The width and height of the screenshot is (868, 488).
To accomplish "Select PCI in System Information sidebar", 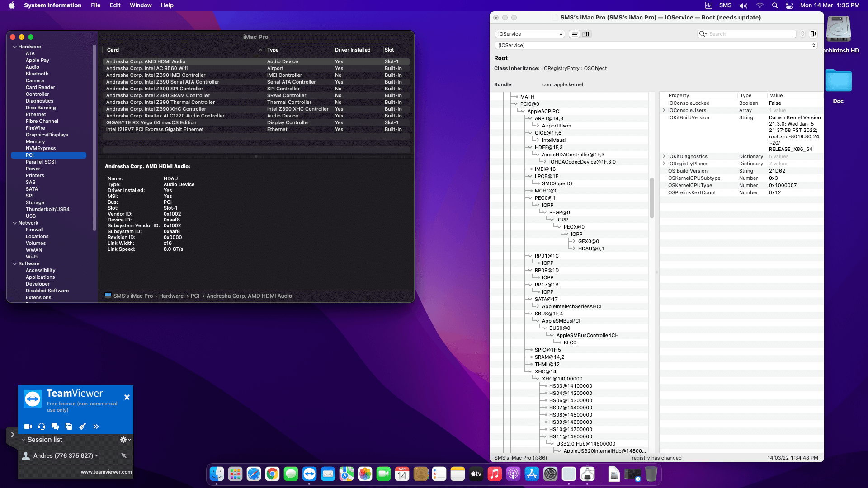I will (48, 155).
